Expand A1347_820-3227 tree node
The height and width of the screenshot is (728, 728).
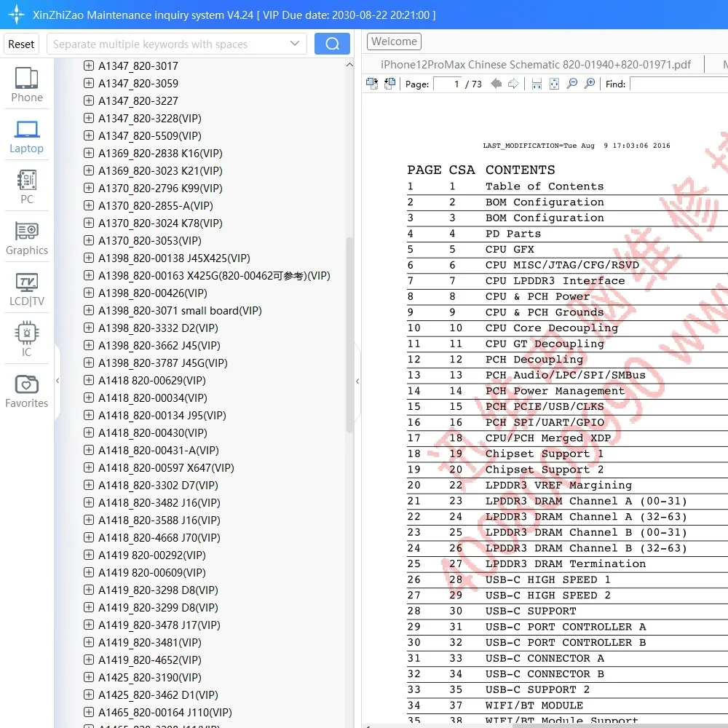click(x=88, y=100)
